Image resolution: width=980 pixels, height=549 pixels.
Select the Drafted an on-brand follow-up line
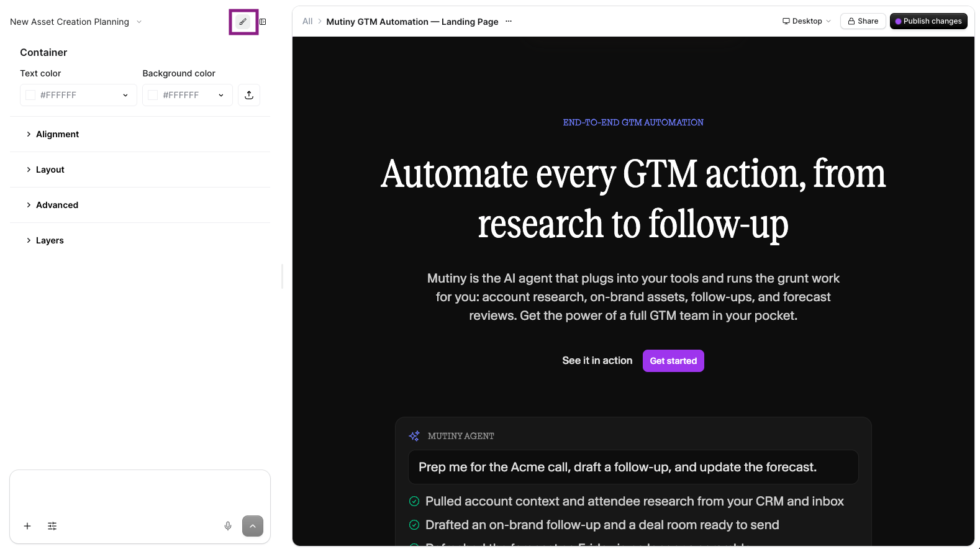pos(602,525)
